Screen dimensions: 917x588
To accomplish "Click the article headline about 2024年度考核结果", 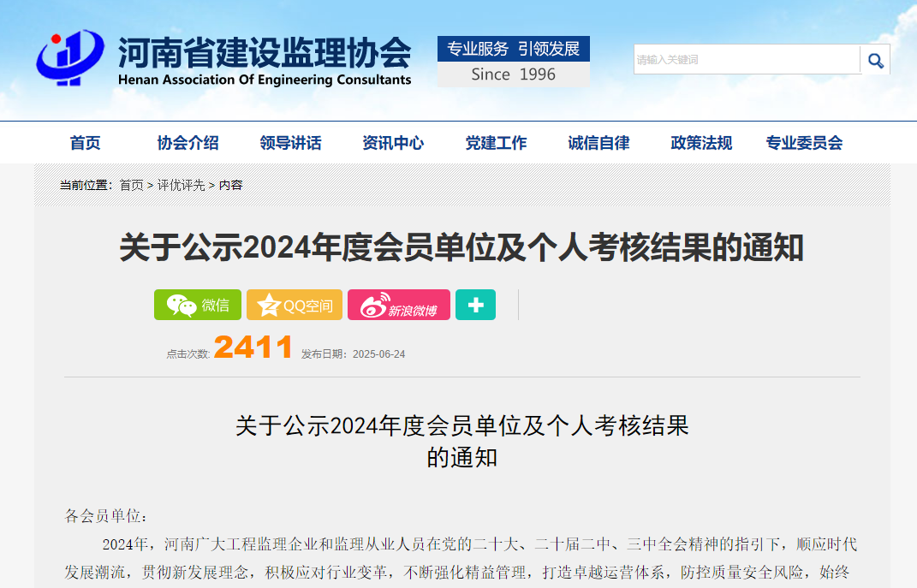I will (461, 248).
